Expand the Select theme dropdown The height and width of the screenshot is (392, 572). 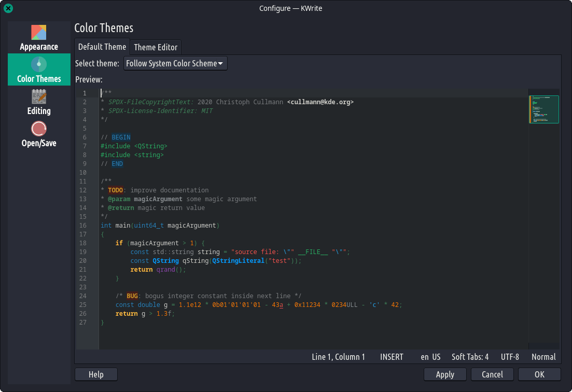point(175,63)
